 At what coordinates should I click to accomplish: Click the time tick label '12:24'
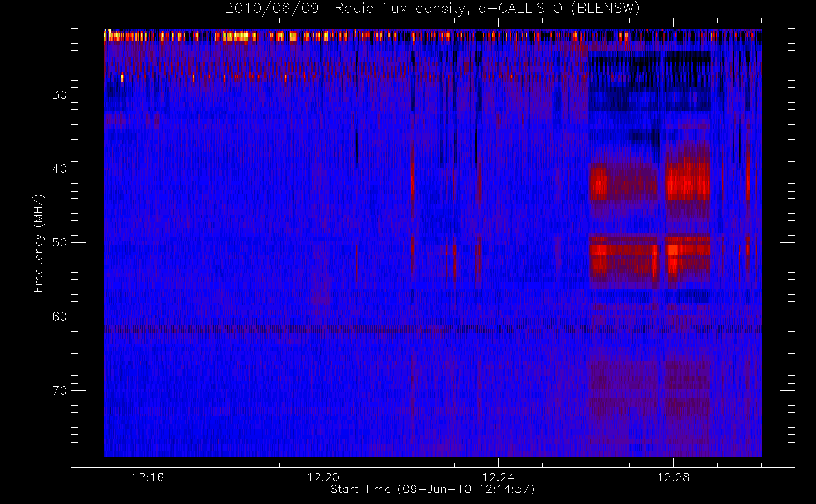(x=498, y=477)
